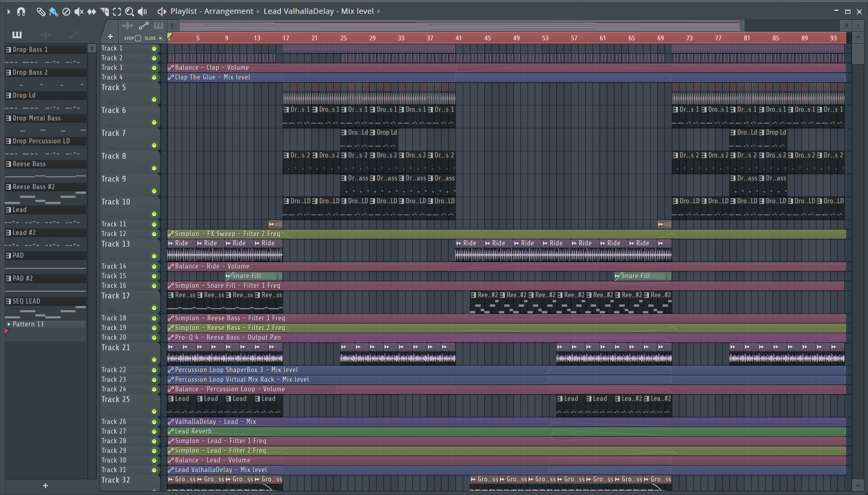The image size is (868, 495).
Task: Click bar 41 on the timeline ruler
Action: click(459, 38)
